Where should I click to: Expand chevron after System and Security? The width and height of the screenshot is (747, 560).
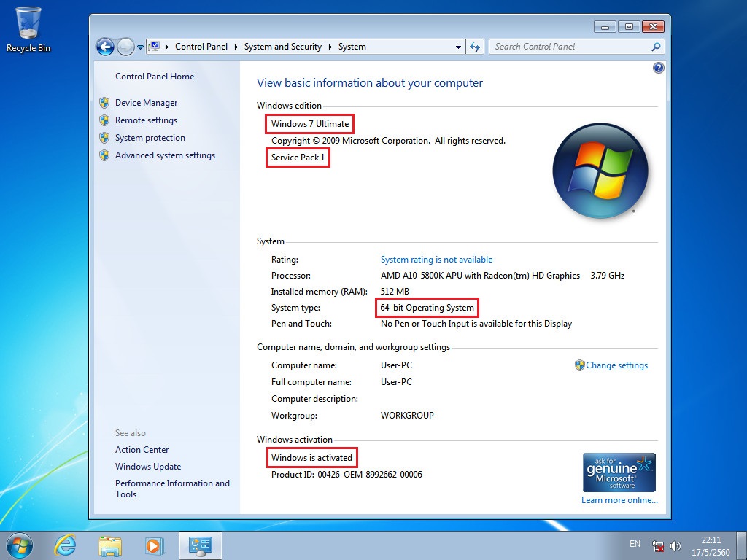pyautogui.click(x=330, y=47)
